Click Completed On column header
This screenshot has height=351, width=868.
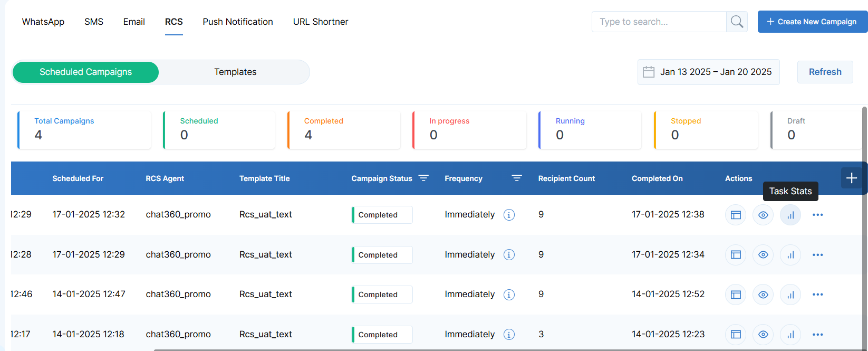[x=657, y=178]
